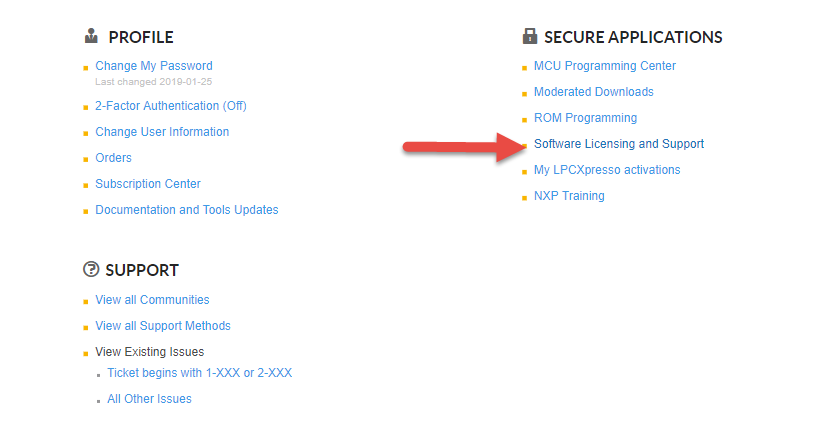
Task: Visit the Subscription Center
Action: pyautogui.click(x=148, y=184)
